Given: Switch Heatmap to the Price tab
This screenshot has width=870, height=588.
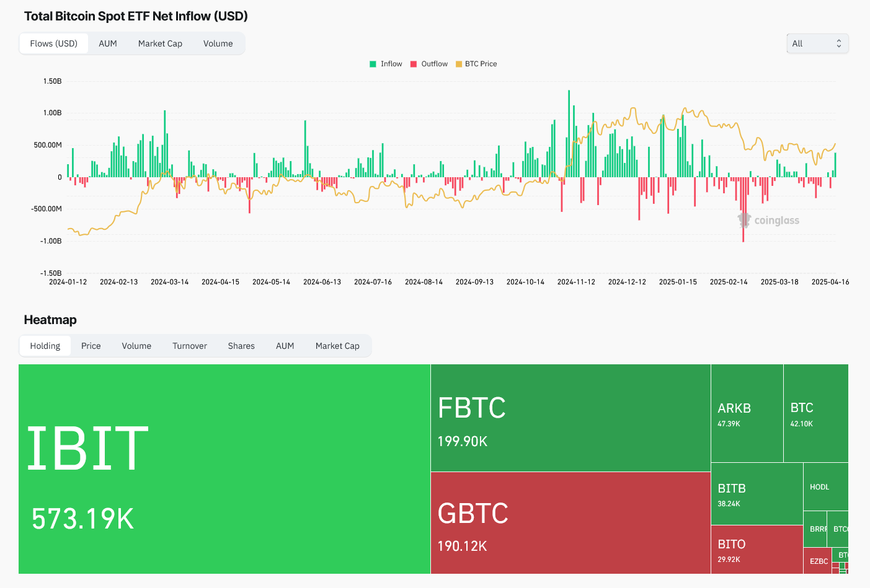Looking at the screenshot, I should pos(91,346).
